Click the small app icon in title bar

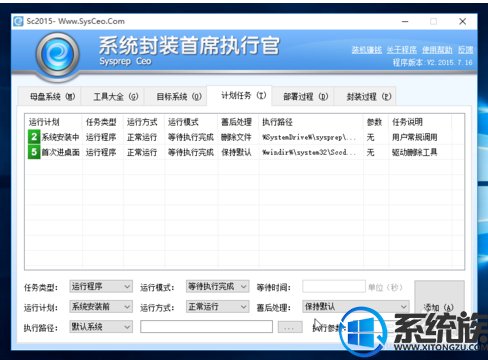(18, 21)
